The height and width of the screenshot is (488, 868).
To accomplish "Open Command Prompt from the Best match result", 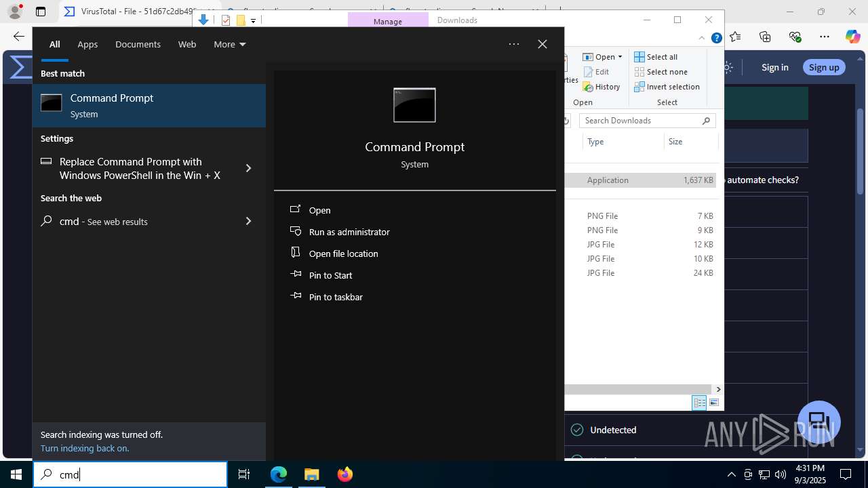I will (149, 106).
